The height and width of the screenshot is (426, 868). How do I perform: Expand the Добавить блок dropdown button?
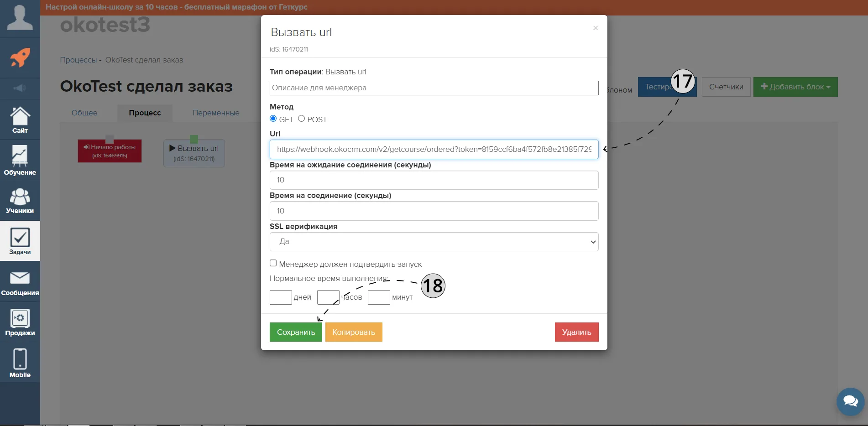click(795, 87)
